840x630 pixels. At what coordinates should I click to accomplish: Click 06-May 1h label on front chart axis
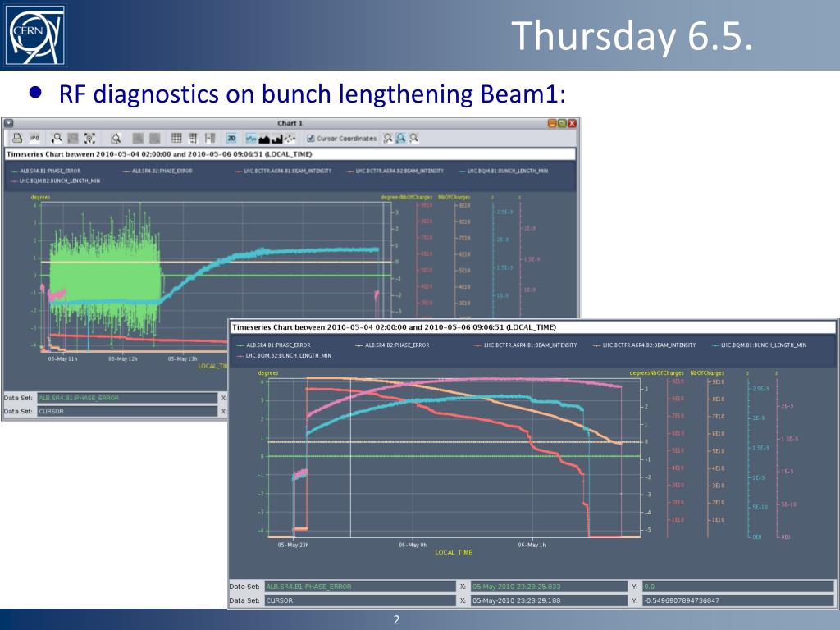(x=532, y=545)
